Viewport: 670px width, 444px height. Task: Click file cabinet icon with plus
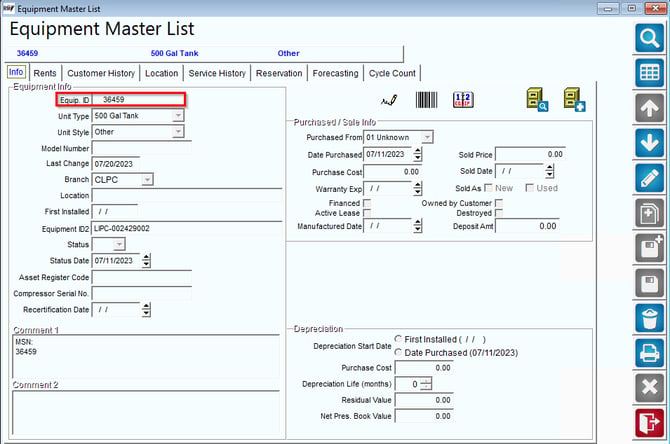[574, 100]
